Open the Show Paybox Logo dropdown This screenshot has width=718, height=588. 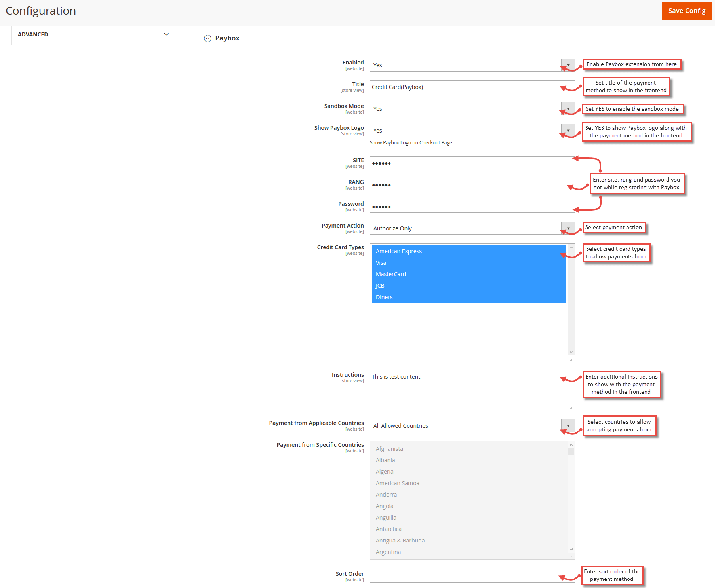coord(472,131)
